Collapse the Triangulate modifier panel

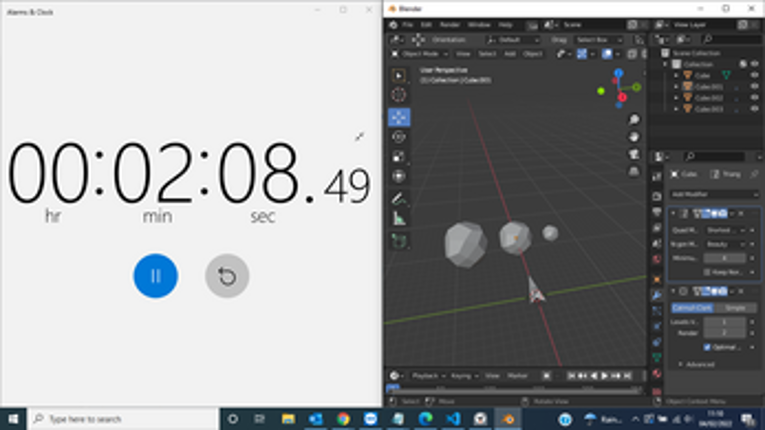673,213
